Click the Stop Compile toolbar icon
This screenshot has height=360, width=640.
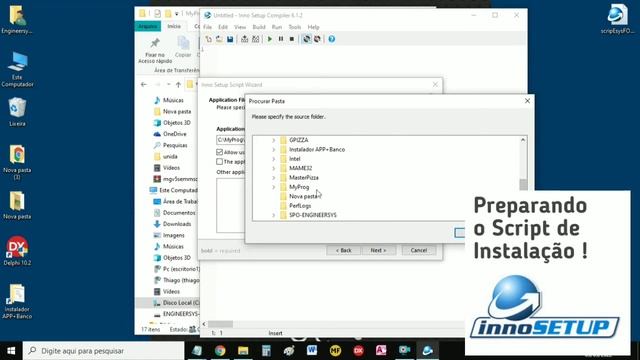coord(256,39)
